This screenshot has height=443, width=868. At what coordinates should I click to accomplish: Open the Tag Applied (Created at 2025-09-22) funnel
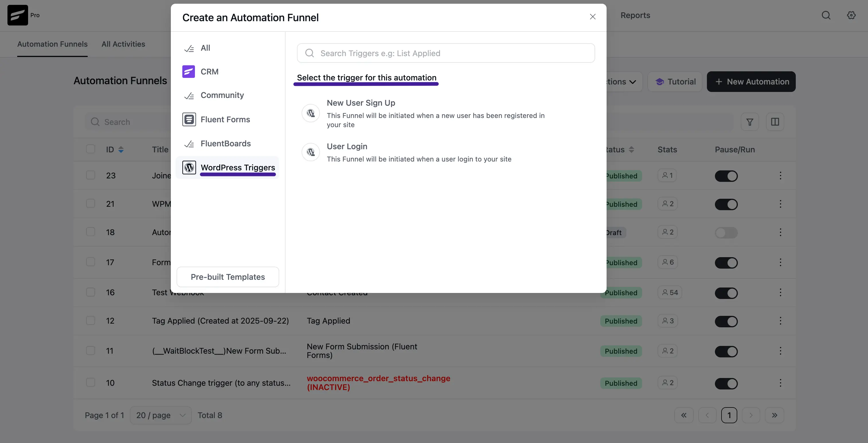(x=220, y=320)
